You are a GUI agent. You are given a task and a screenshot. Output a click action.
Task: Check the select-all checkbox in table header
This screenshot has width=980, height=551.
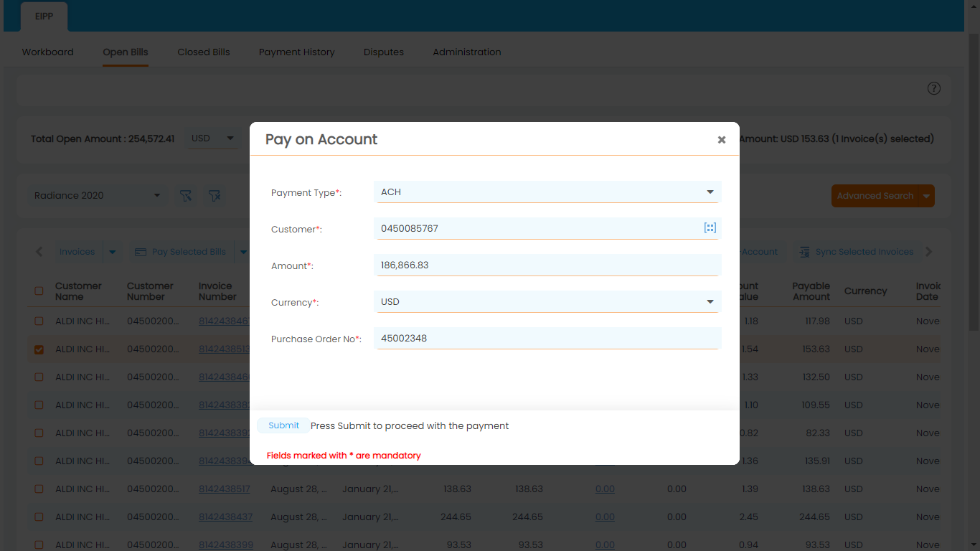[39, 291]
